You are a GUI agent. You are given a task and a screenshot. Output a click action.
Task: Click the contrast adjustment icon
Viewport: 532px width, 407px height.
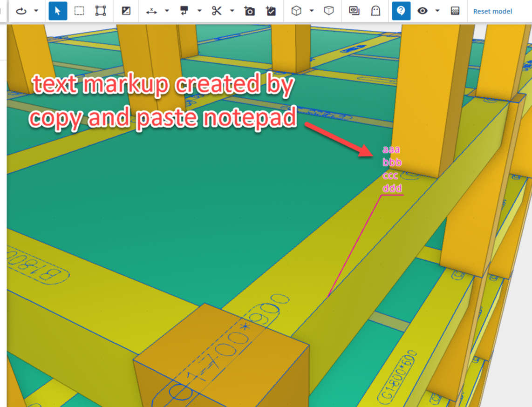(x=126, y=11)
